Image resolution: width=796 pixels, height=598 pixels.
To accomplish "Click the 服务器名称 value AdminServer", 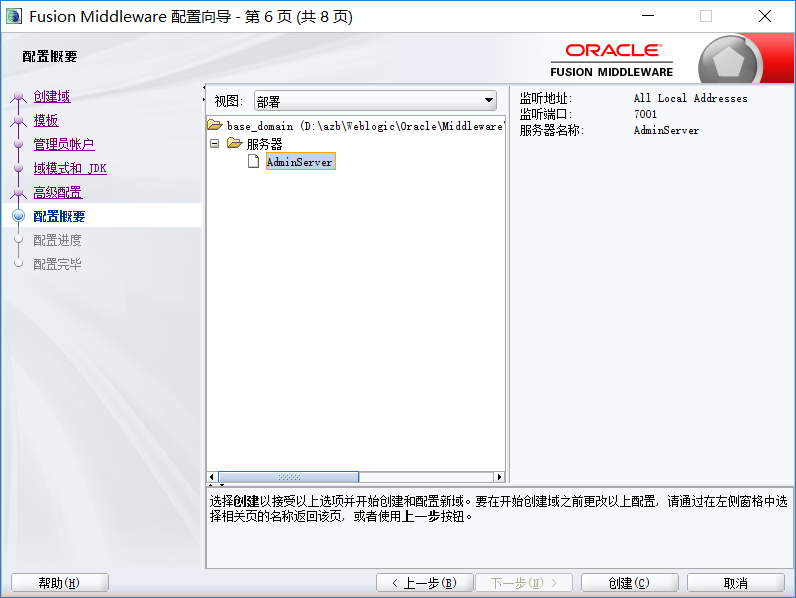I will click(666, 130).
